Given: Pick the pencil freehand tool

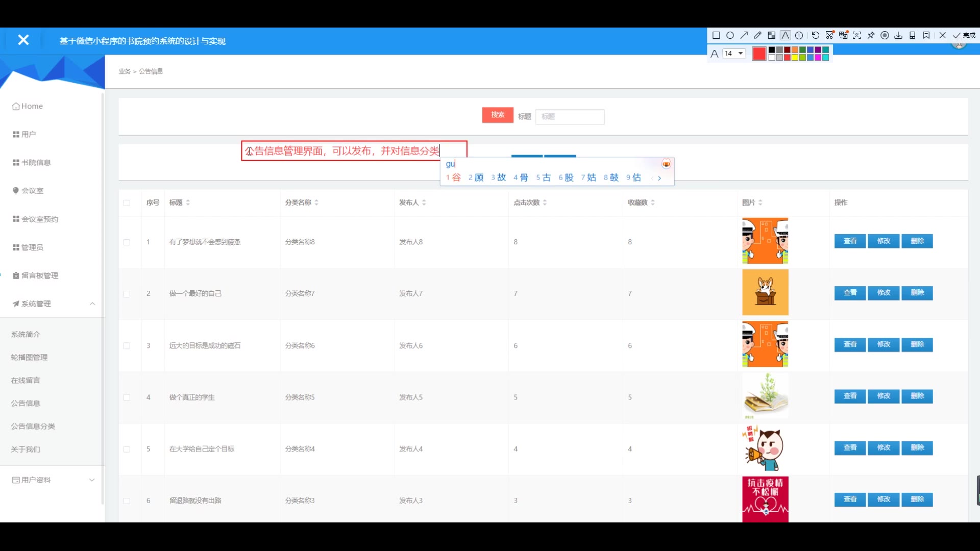Looking at the screenshot, I should tap(757, 35).
